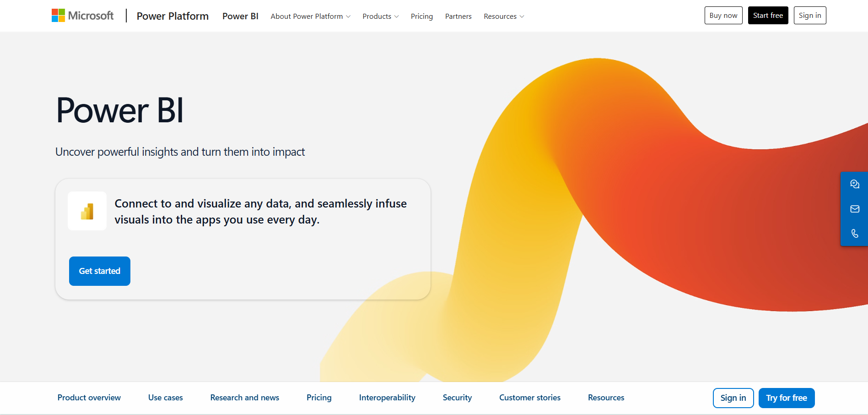
Task: Click the Get started button
Action: (100, 271)
